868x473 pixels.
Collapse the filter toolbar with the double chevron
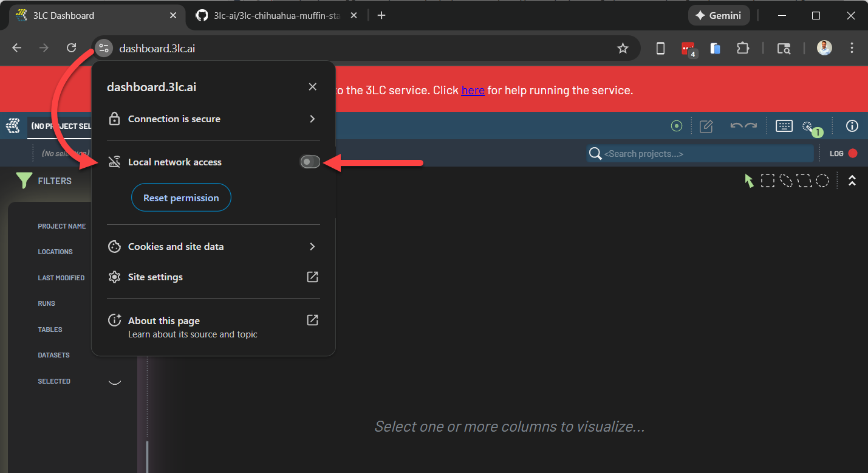coord(852,180)
